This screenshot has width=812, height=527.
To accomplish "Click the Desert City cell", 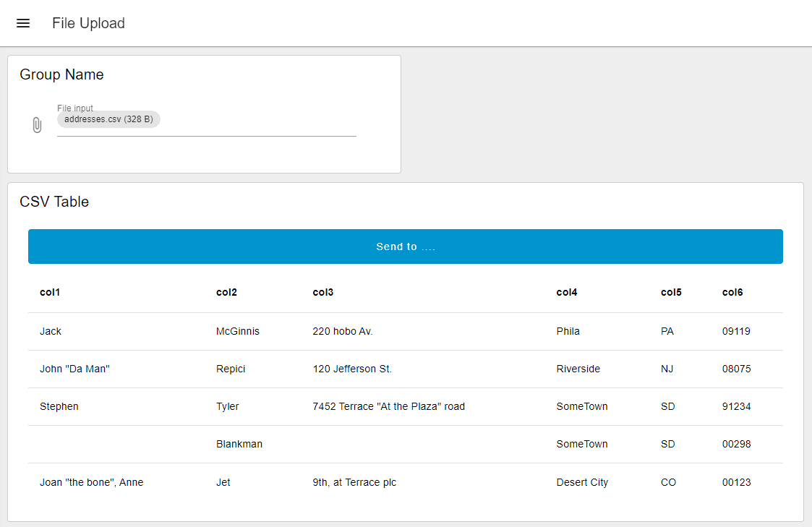I will pyautogui.click(x=582, y=481).
